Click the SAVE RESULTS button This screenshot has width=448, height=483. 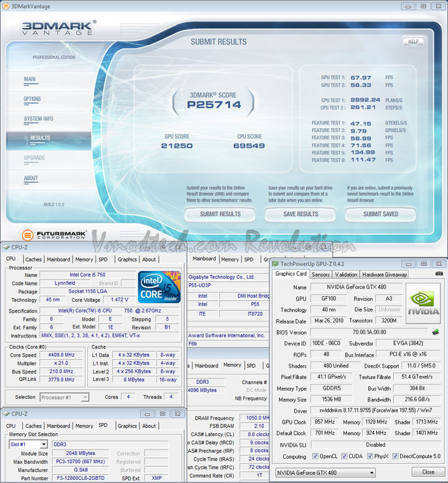[300, 214]
